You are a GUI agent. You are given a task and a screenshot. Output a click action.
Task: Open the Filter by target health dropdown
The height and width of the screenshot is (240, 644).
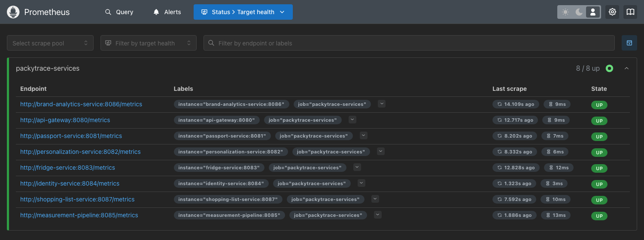[149, 43]
